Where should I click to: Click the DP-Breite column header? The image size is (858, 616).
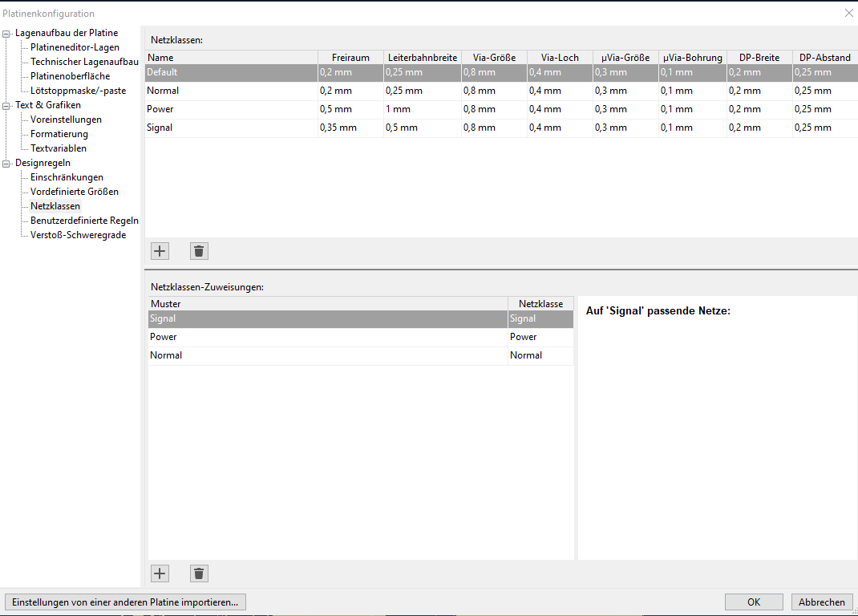click(759, 58)
